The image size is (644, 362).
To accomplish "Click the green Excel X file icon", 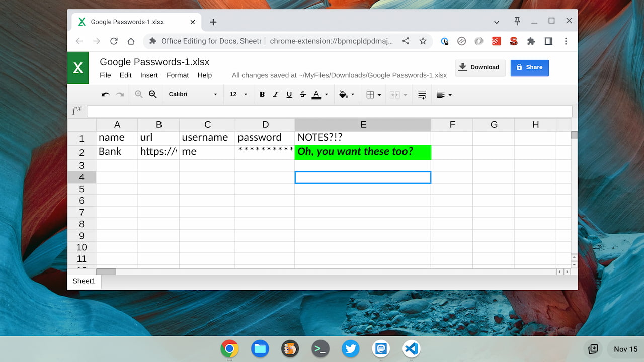I will pyautogui.click(x=78, y=68).
